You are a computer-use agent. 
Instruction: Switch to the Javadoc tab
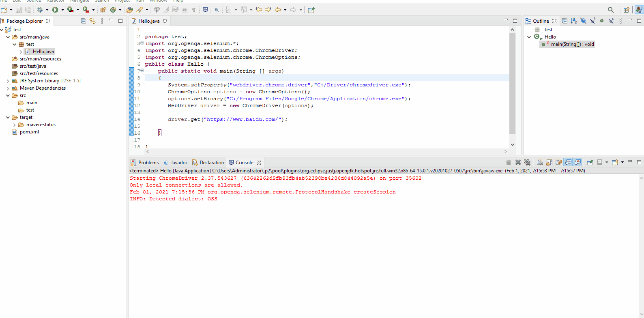(x=176, y=162)
